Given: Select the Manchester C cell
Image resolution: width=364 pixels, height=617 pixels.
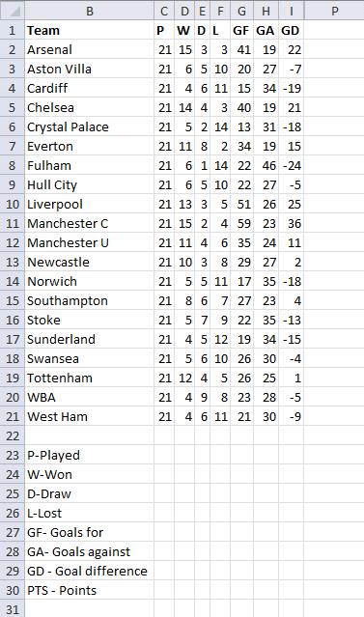Looking at the screenshot, I should click(90, 223).
